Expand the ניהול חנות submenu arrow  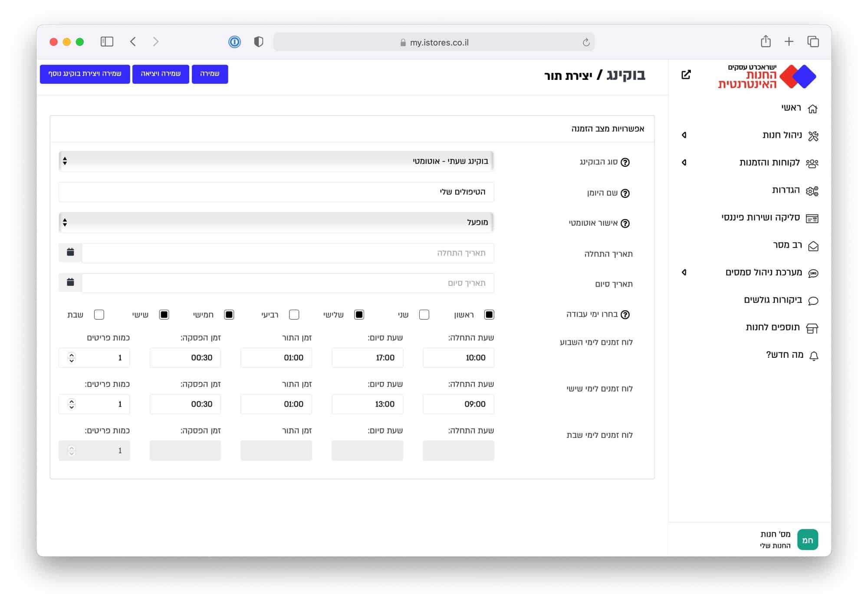point(684,135)
